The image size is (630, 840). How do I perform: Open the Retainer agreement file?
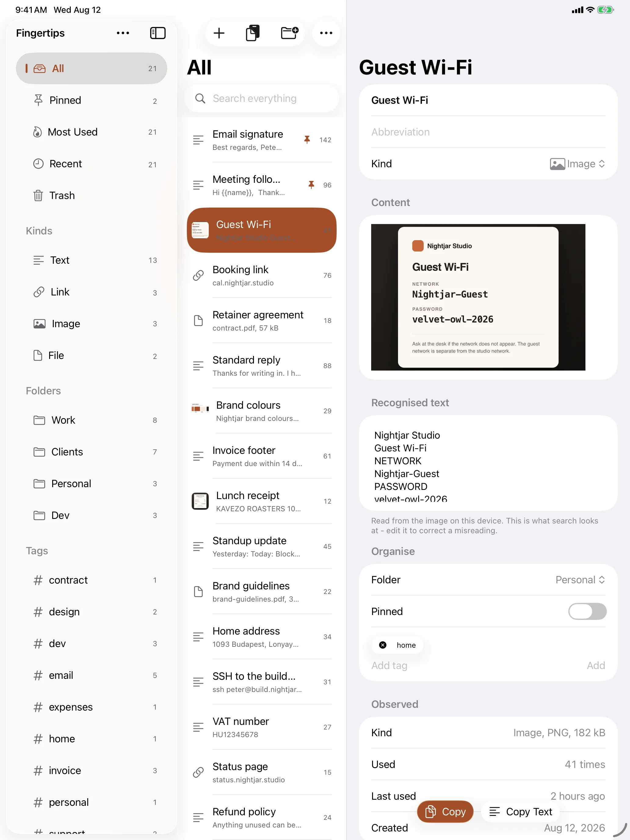(x=262, y=320)
